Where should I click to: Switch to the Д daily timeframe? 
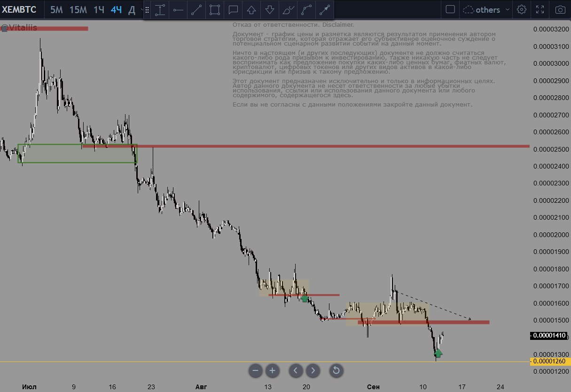point(132,9)
